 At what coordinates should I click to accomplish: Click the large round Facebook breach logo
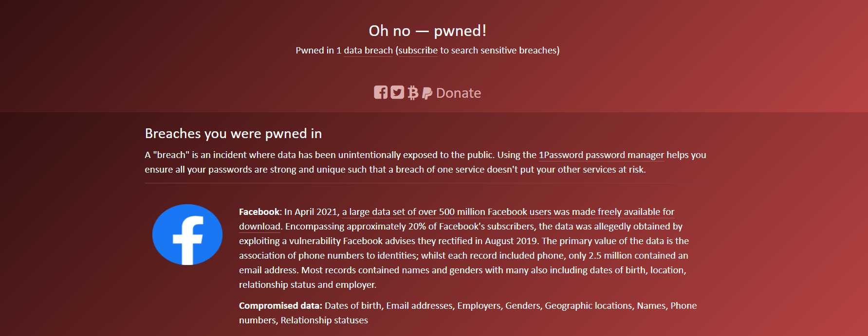(x=187, y=234)
